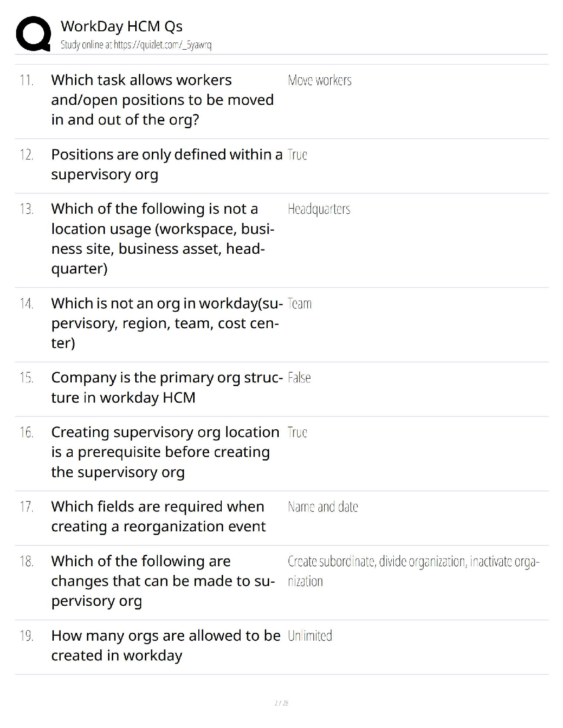563x728 pixels.
Task: Click the Quizlet Q logo
Action: (33, 34)
